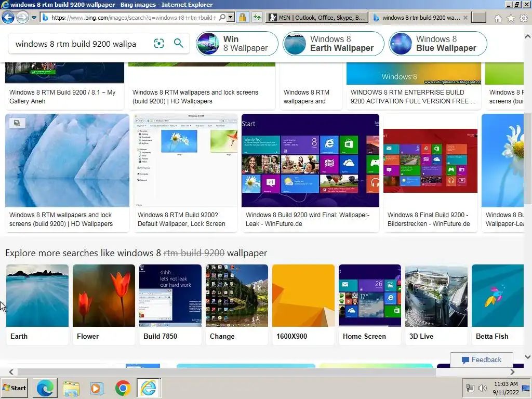Screen dimensions: 532x399
Task: Click the horizontal scrollbar right arrow
Action: pyautogui.click(x=513, y=372)
